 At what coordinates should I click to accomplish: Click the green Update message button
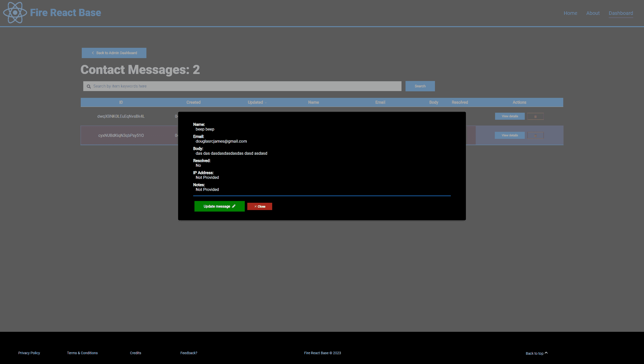[x=219, y=206]
